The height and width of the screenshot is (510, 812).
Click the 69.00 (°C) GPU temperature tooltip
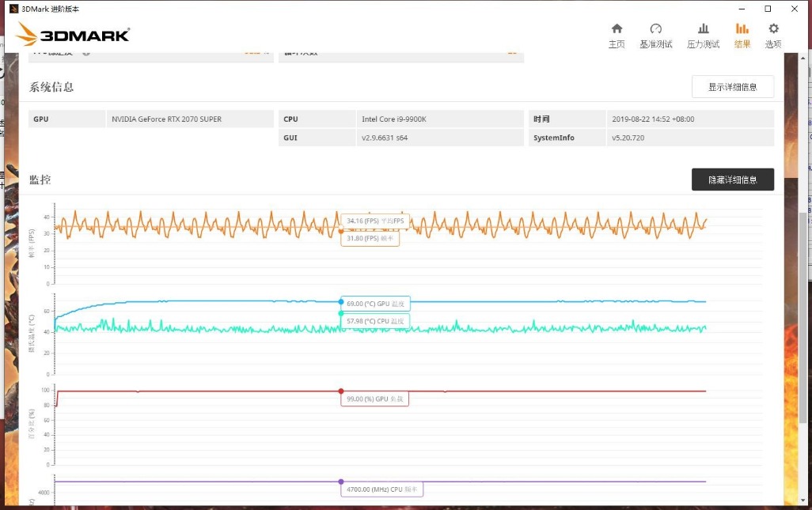(375, 304)
